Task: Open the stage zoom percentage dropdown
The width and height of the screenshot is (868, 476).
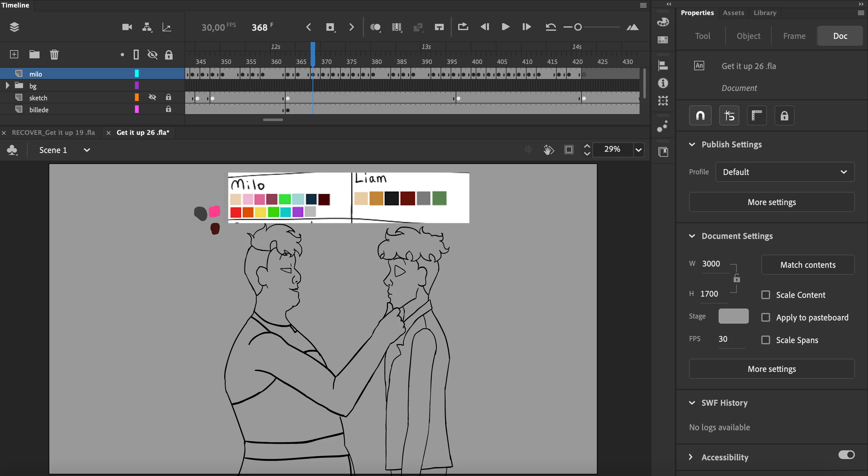Action: pos(638,150)
